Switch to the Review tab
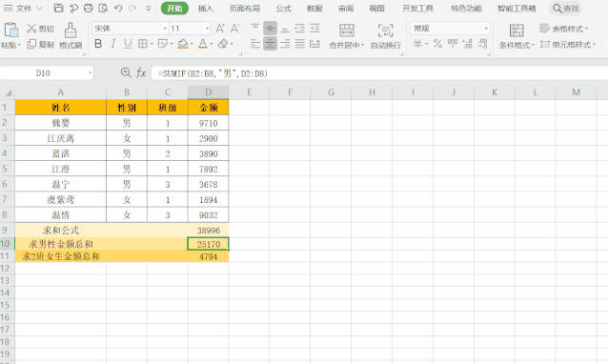Image resolution: width=608 pixels, height=364 pixels. click(x=346, y=9)
